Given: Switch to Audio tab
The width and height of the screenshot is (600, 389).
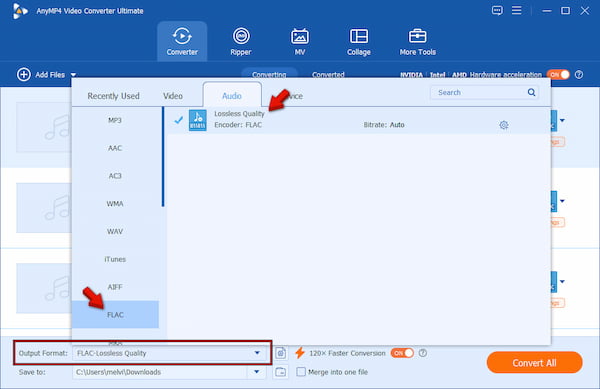Looking at the screenshot, I should [232, 96].
